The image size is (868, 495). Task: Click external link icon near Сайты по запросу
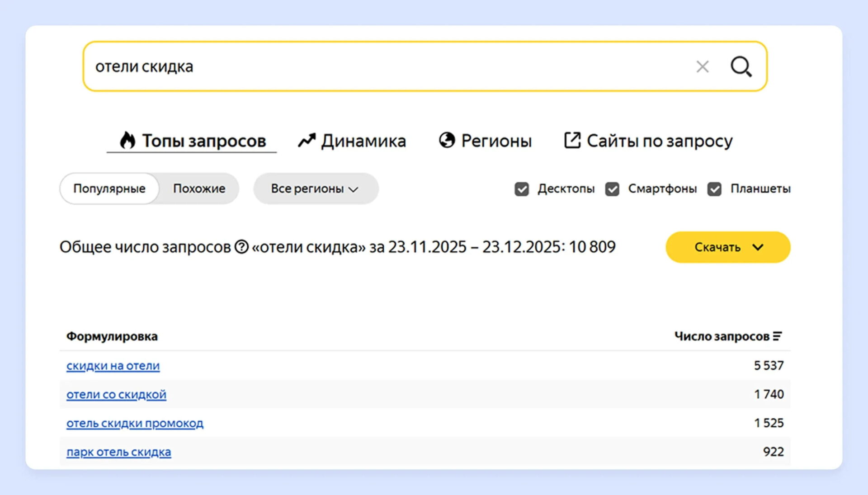pyautogui.click(x=572, y=140)
